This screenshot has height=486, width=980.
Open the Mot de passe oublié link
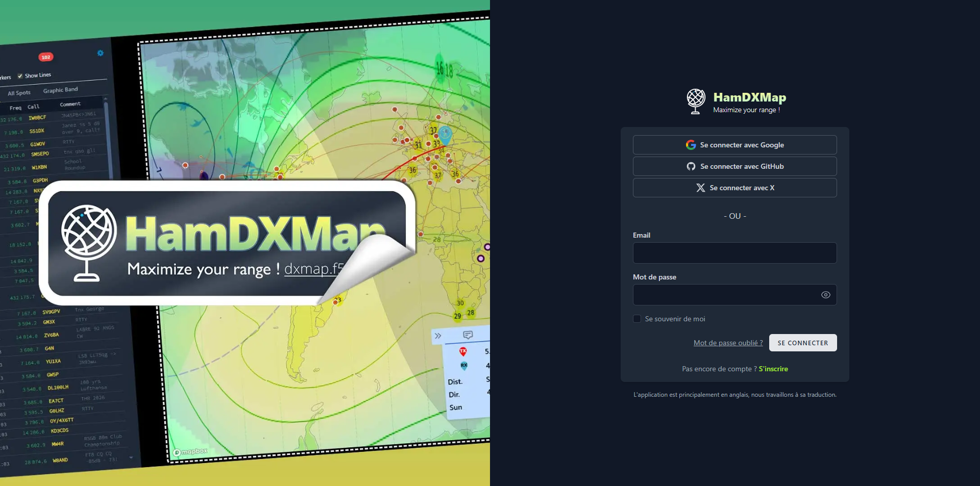click(x=728, y=343)
